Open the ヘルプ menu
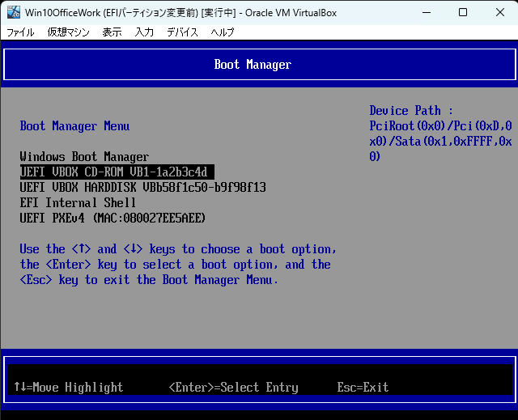 (223, 32)
